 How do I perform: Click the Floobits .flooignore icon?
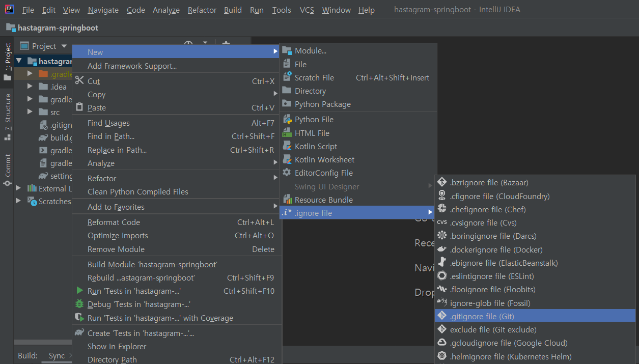click(441, 289)
